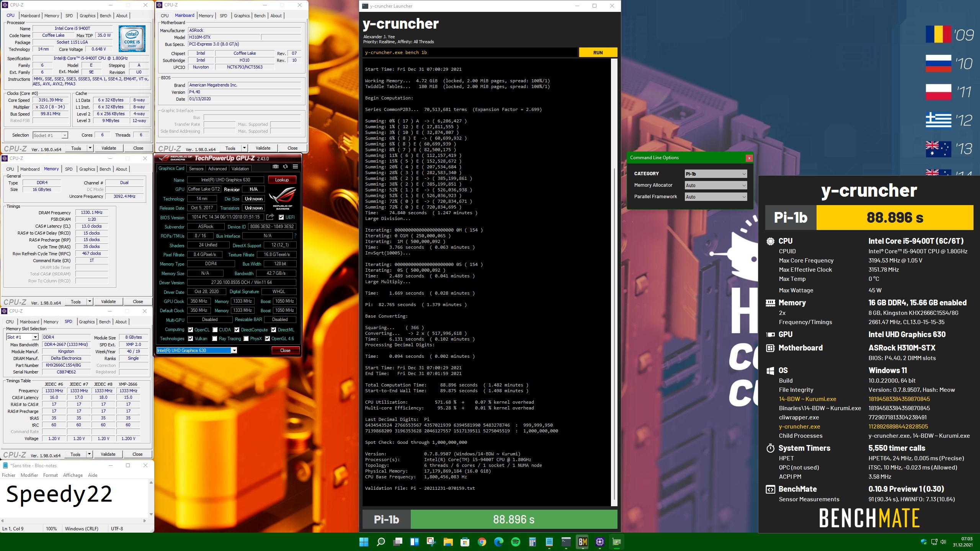Open the Widgets panel in taskbar

point(415,542)
